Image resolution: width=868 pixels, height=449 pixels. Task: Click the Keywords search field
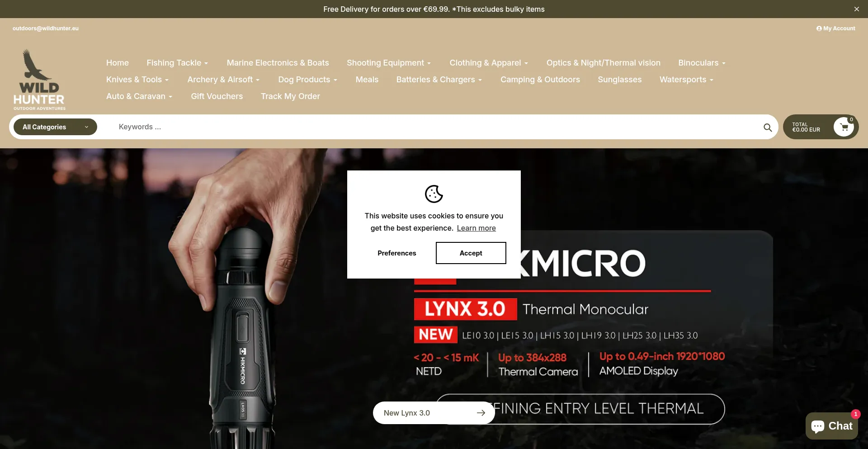coord(434,127)
